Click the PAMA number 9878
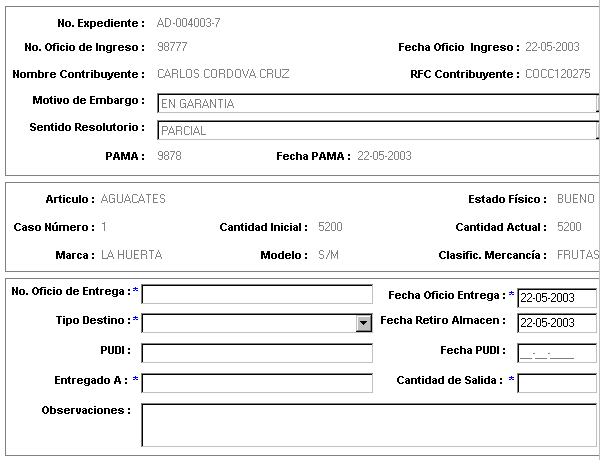 click(x=169, y=156)
